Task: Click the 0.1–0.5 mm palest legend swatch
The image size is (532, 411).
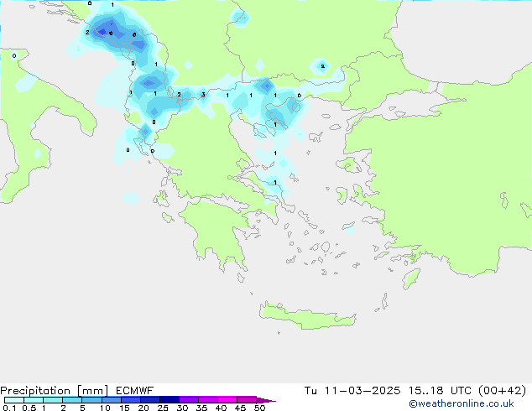Action: tap(14, 400)
